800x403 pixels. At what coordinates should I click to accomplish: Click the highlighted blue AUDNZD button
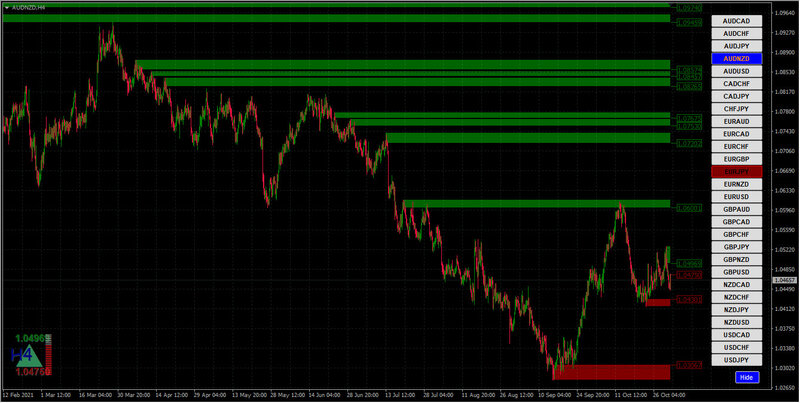pos(736,59)
